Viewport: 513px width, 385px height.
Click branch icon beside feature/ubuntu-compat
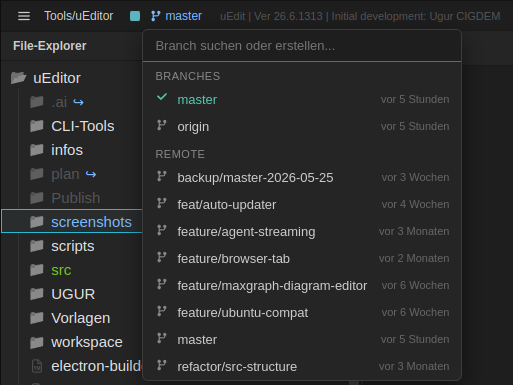(162, 311)
